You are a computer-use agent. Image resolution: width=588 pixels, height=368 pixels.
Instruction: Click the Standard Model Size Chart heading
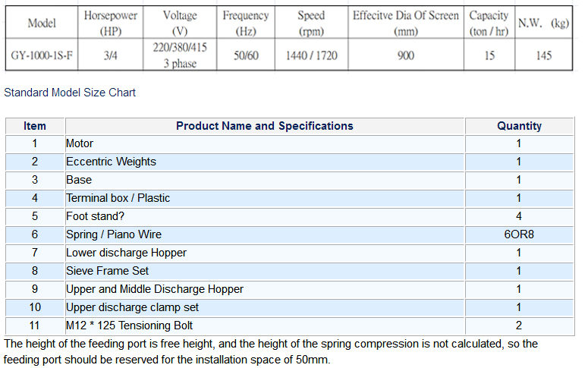pos(70,93)
